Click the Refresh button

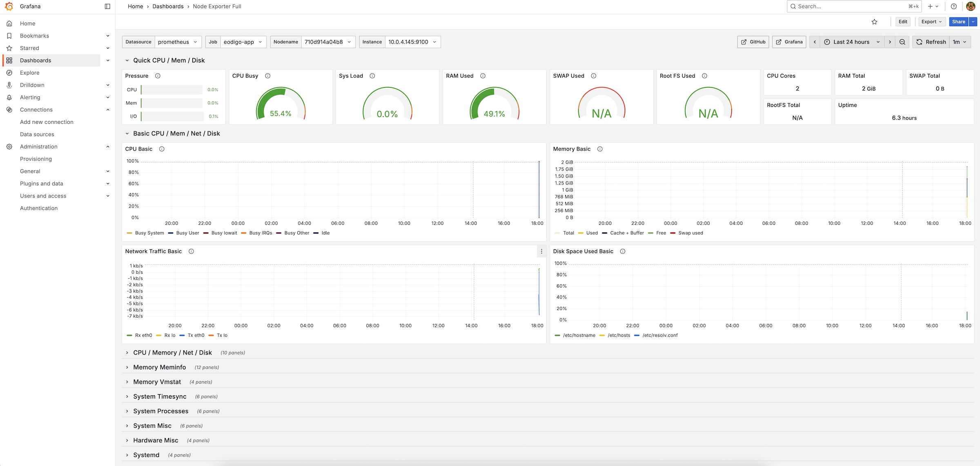pyautogui.click(x=931, y=42)
